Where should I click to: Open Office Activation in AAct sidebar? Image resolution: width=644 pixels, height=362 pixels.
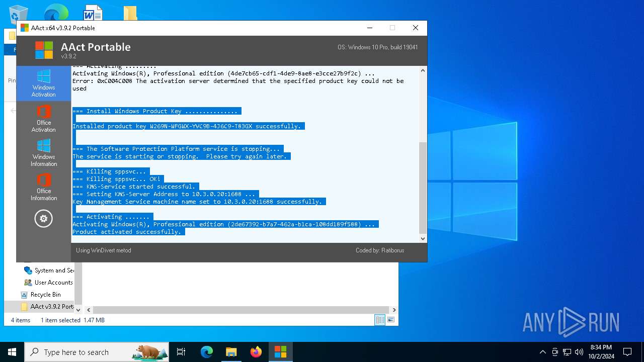44,119
